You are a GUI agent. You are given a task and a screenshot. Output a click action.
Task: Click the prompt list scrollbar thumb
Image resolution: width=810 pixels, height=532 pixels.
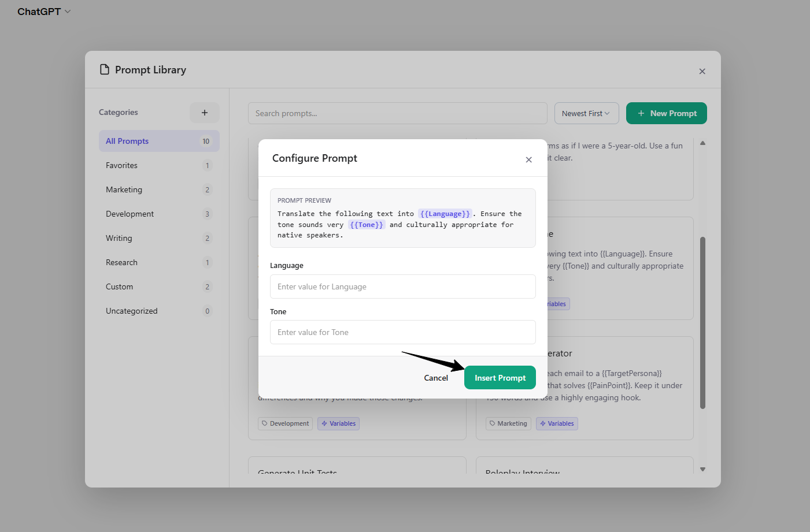click(x=702, y=323)
